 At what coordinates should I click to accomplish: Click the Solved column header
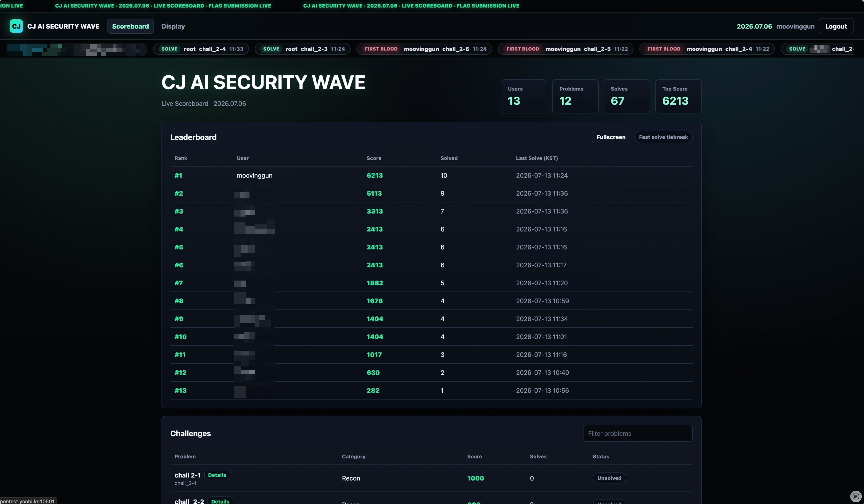pyautogui.click(x=449, y=158)
